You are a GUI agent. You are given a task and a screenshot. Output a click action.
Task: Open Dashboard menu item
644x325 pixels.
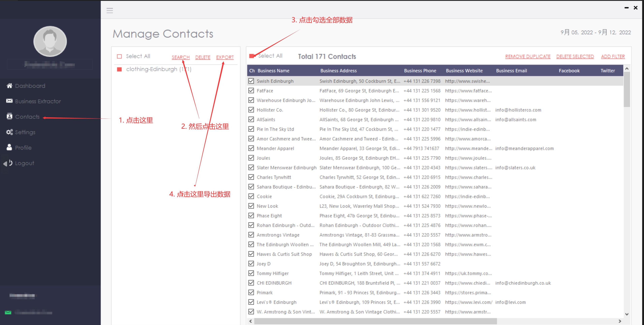[x=30, y=86]
